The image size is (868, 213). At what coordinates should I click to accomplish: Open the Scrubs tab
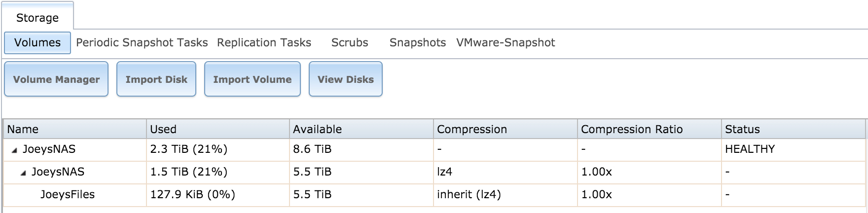(x=350, y=42)
